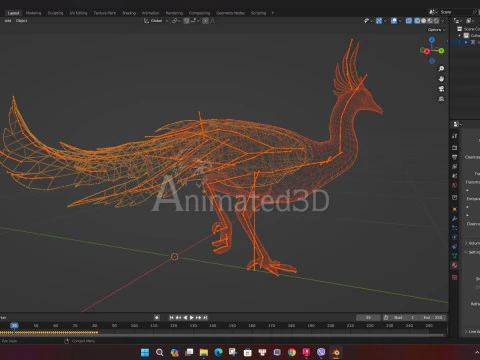Open the View Layer properties tab
The image size is (480, 360).
(454, 166)
